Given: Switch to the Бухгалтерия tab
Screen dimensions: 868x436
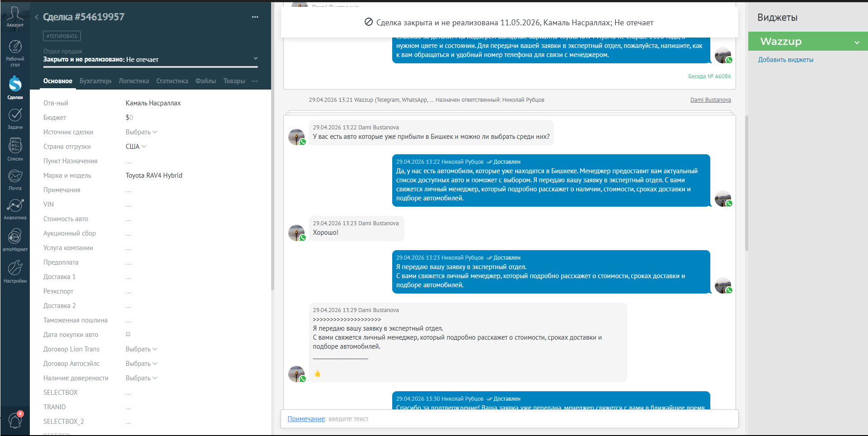Looking at the screenshot, I should pos(95,81).
